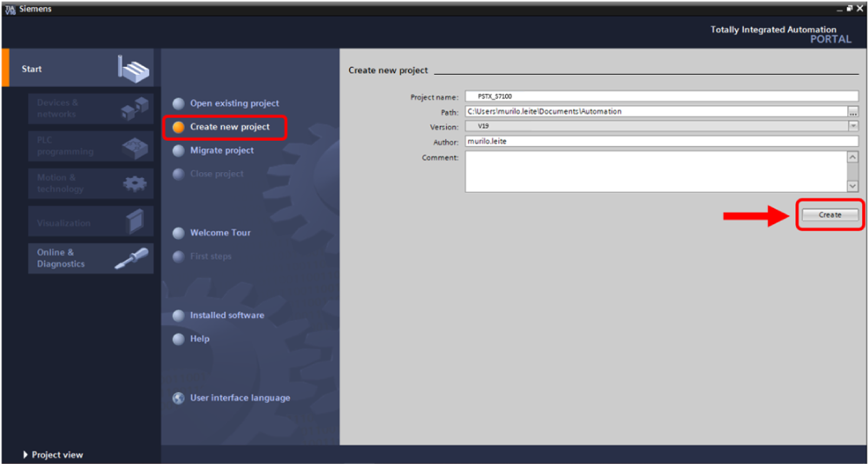Image resolution: width=868 pixels, height=464 pixels.
Task: Show Installed software
Action: pos(227,315)
